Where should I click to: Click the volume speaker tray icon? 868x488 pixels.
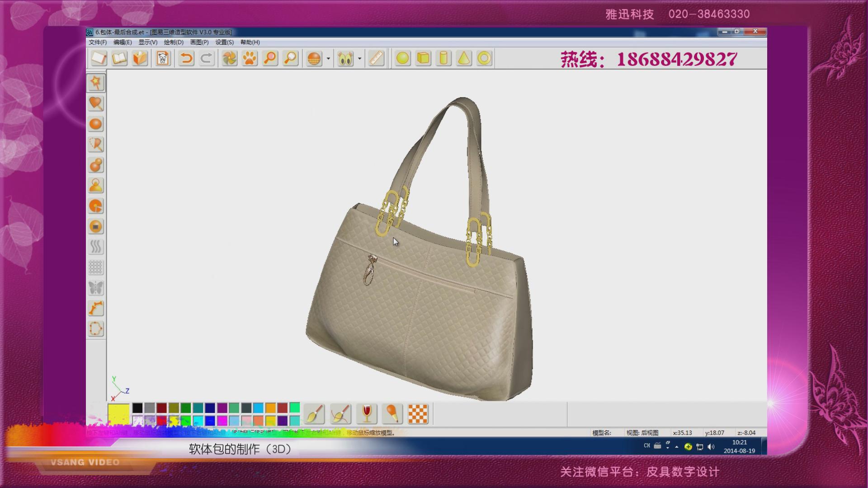coord(711,447)
